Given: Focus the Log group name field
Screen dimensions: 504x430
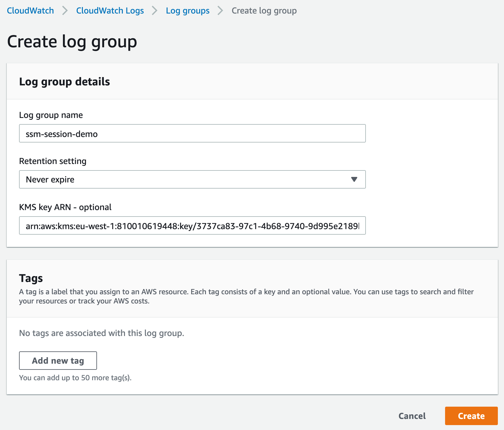Looking at the screenshot, I should click(192, 133).
